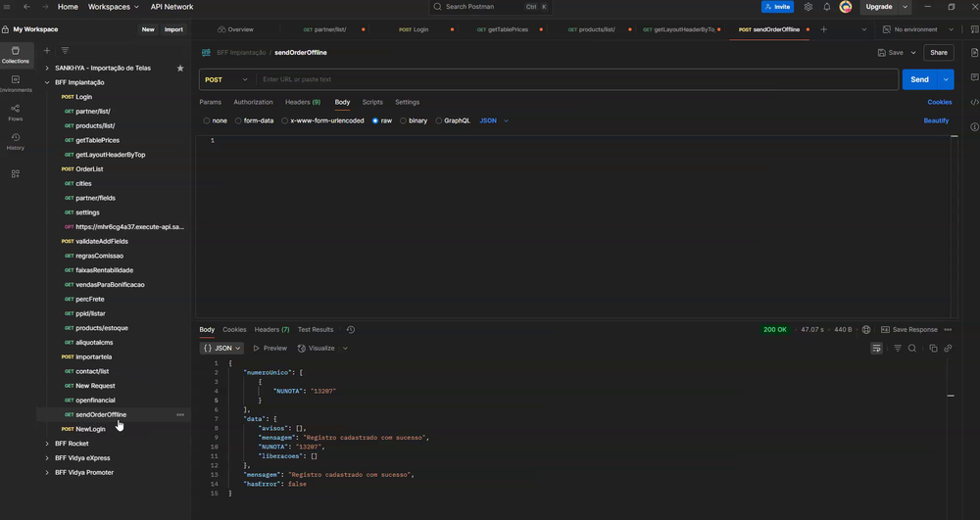Click the request URL input field
Viewport: 980px width, 520px height.
point(577,79)
